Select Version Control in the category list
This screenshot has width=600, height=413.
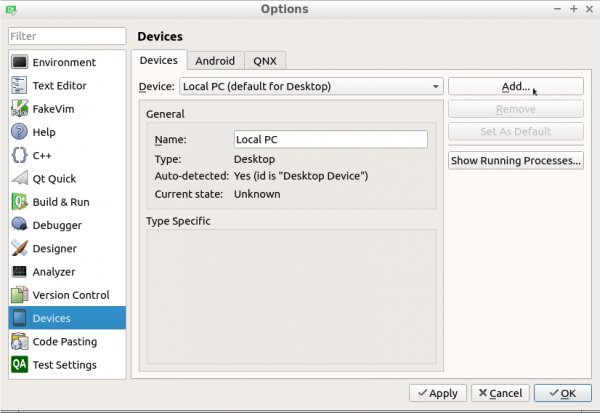(x=70, y=295)
